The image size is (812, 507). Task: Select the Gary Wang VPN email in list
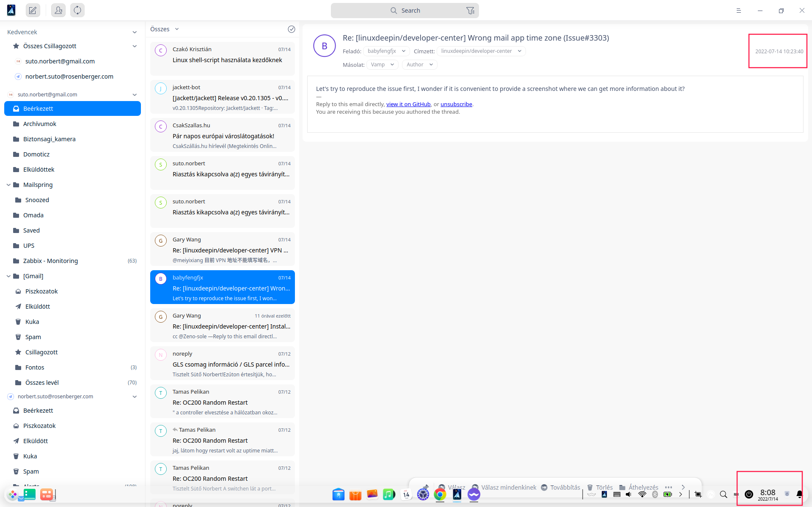pyautogui.click(x=222, y=249)
